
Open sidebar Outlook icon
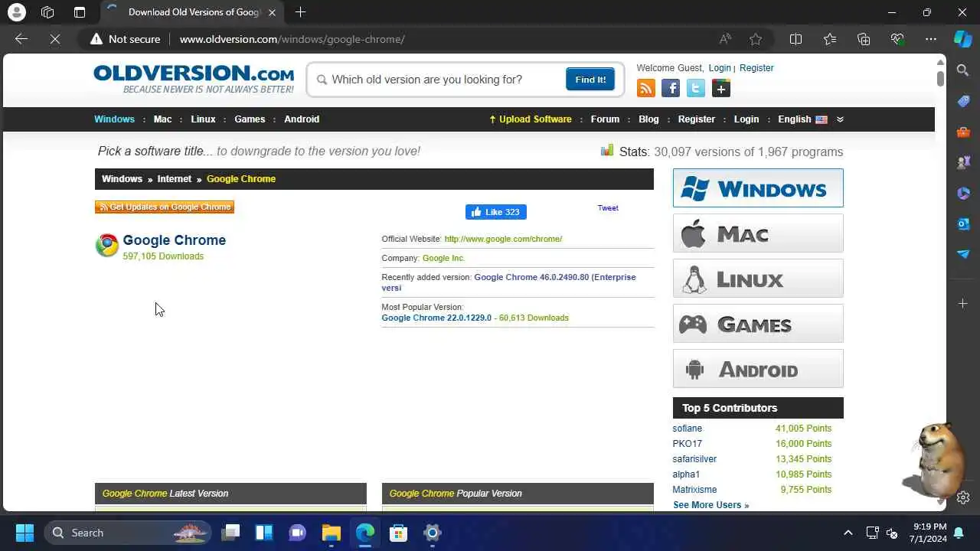tap(963, 223)
